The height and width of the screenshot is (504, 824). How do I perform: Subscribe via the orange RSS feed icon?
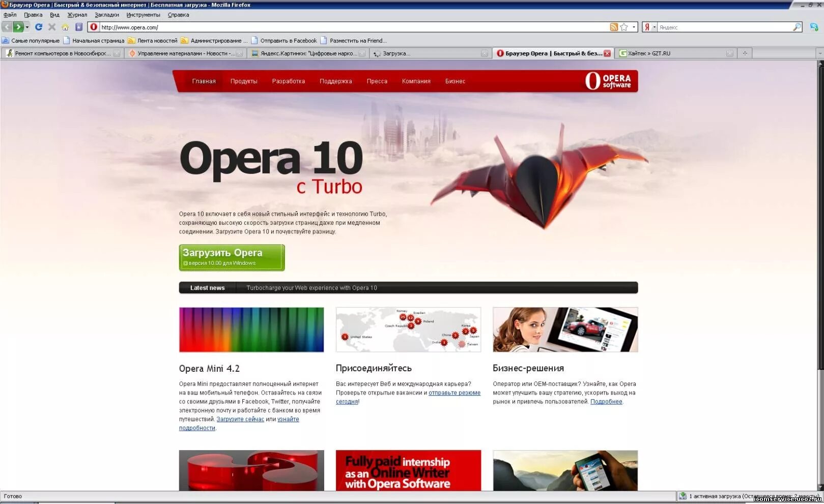click(614, 27)
